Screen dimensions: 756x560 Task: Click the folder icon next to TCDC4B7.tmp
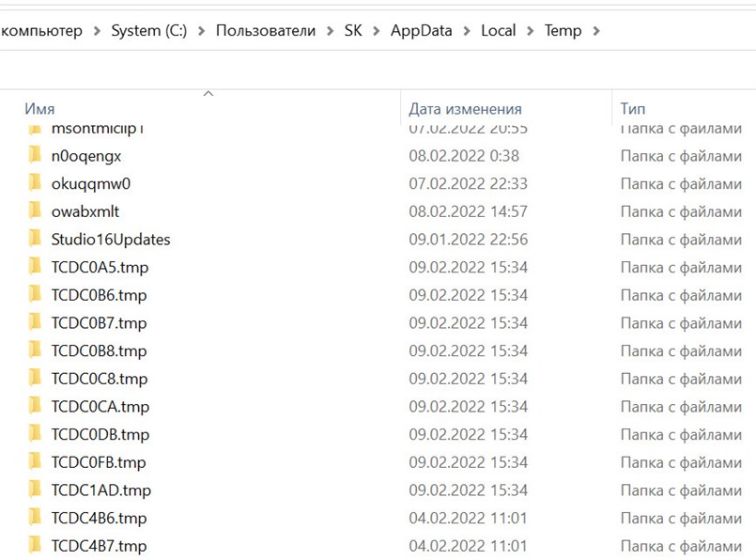click(36, 545)
